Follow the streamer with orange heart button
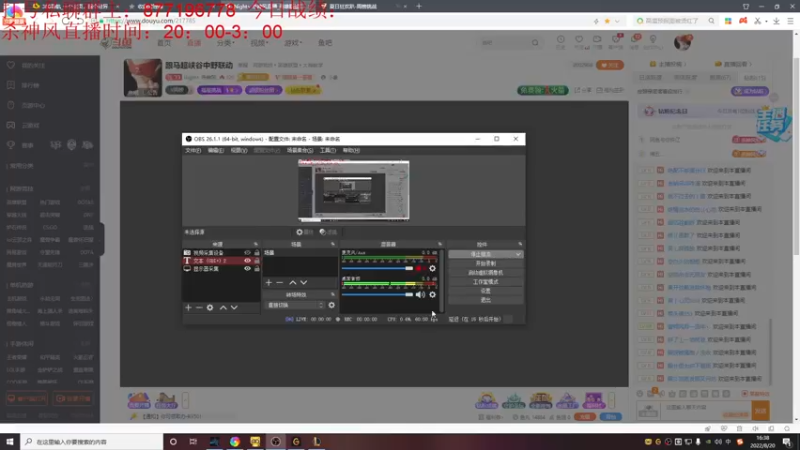 click(610, 65)
